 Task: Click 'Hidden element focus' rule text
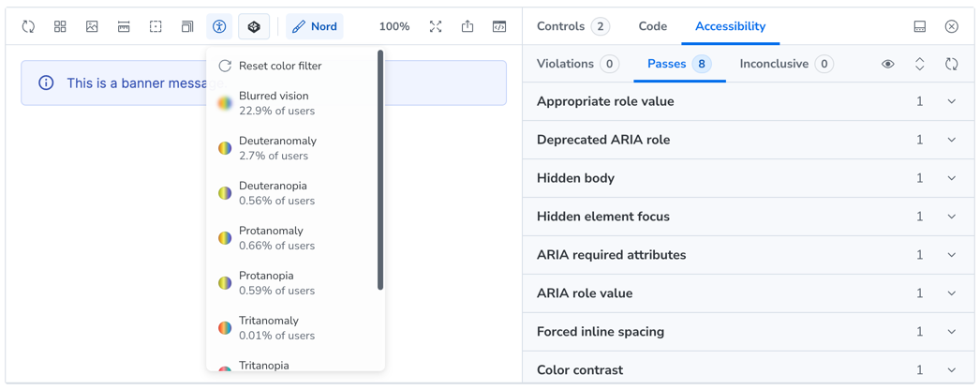(x=603, y=217)
